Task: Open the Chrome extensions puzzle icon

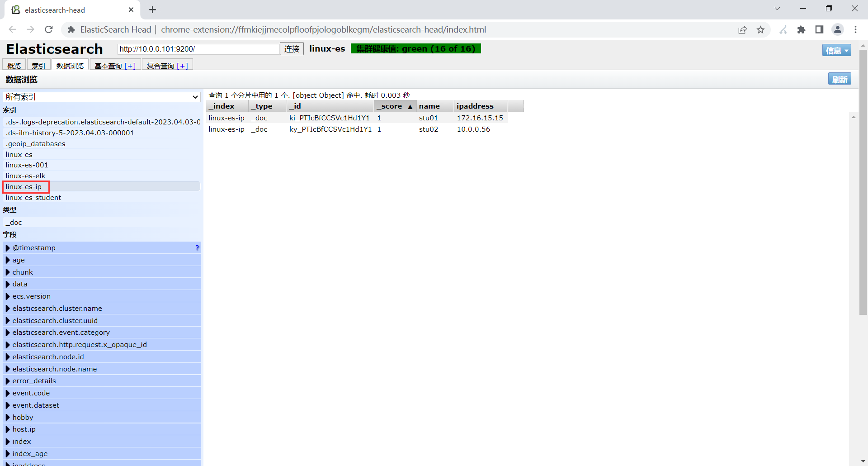Action: (x=802, y=30)
